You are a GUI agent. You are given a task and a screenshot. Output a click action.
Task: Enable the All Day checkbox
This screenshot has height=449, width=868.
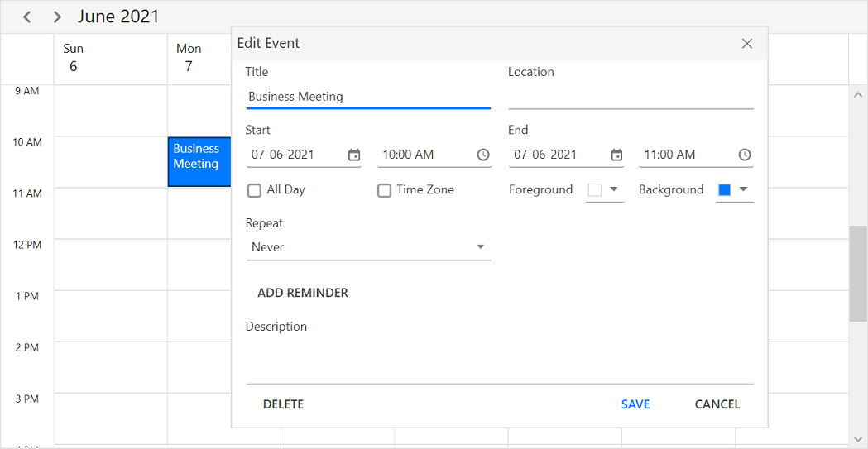[255, 191]
